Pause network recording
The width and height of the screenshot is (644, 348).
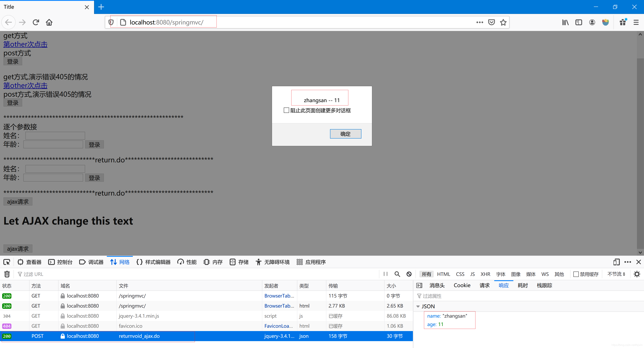pyautogui.click(x=386, y=274)
